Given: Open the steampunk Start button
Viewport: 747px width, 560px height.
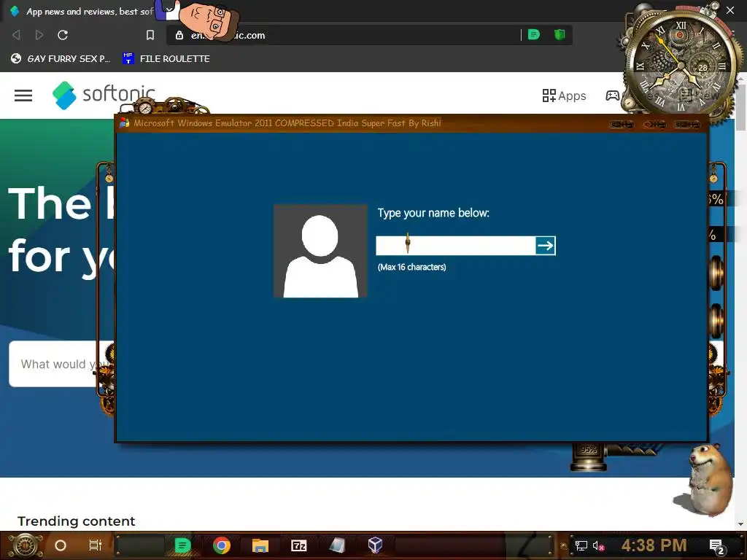Looking at the screenshot, I should [x=26, y=545].
